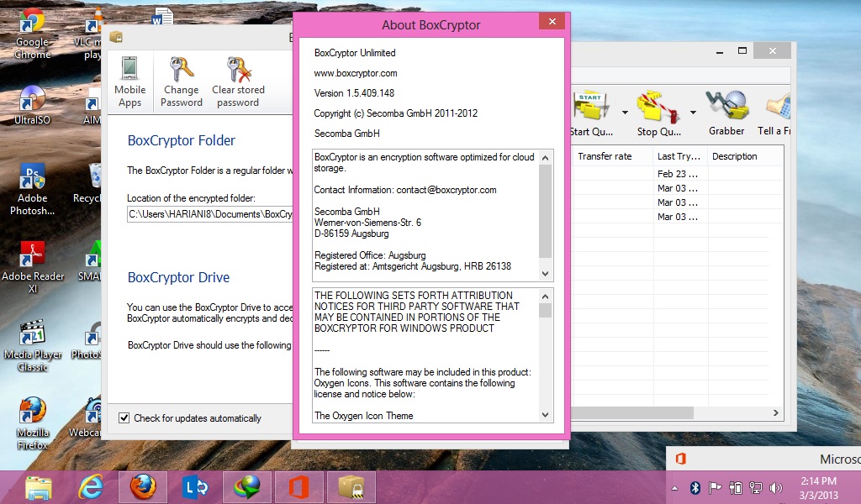This screenshot has width=861, height=504.
Task: Open Lync from taskbar
Action: [195, 487]
